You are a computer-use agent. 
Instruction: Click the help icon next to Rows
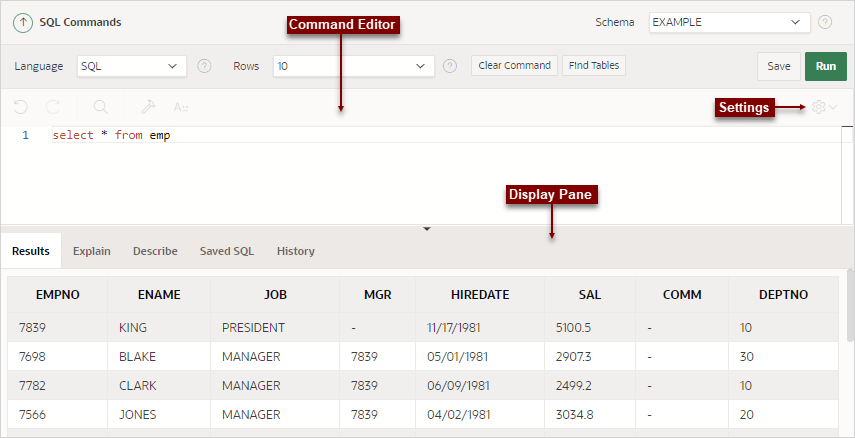pyautogui.click(x=450, y=66)
